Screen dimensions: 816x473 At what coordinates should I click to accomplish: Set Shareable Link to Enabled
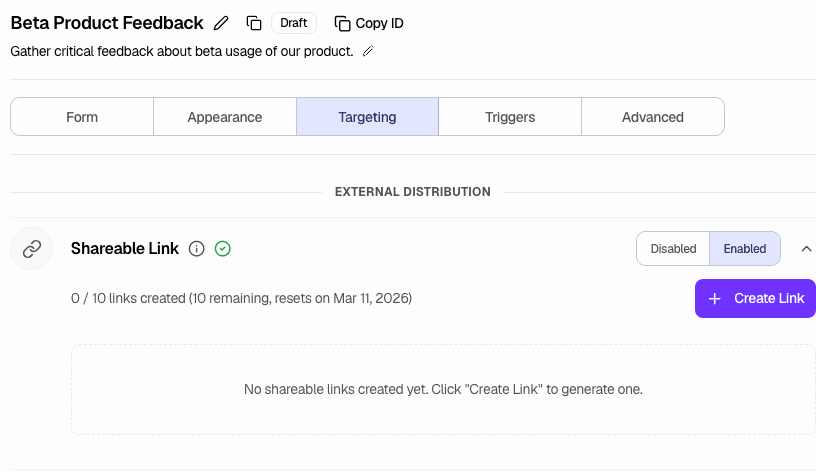pyautogui.click(x=745, y=249)
